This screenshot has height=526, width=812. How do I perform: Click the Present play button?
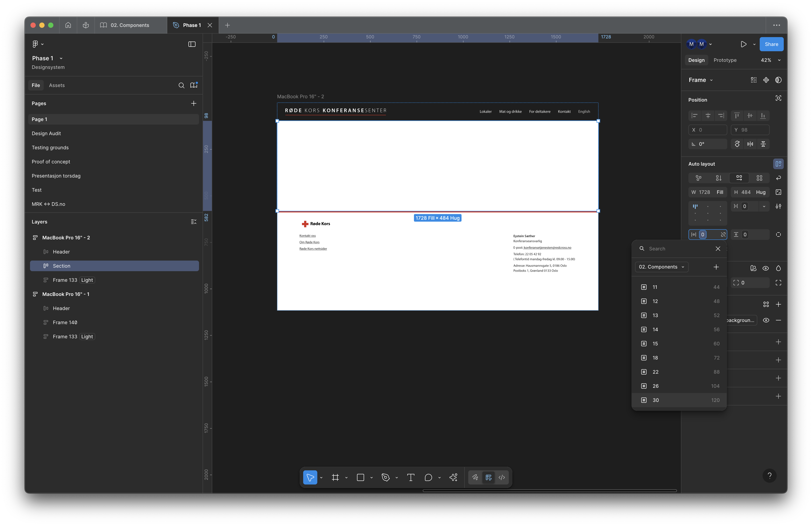743,44
